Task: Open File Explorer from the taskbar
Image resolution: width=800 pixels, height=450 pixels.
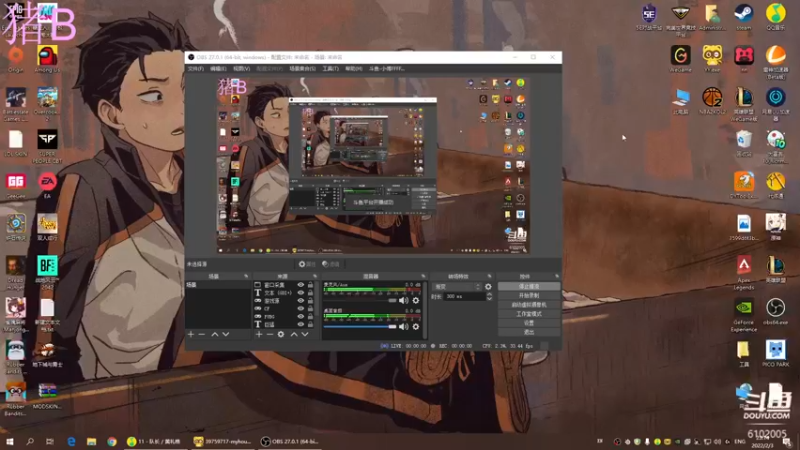Action: click(91, 441)
